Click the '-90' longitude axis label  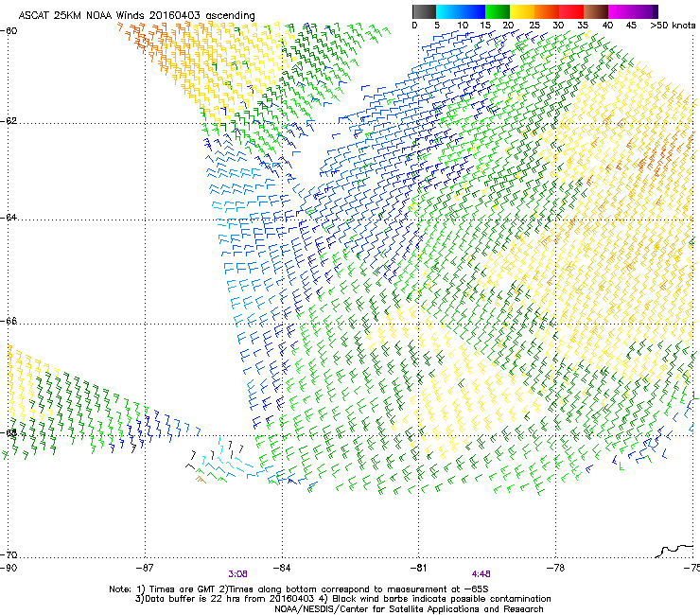pyautogui.click(x=9, y=568)
